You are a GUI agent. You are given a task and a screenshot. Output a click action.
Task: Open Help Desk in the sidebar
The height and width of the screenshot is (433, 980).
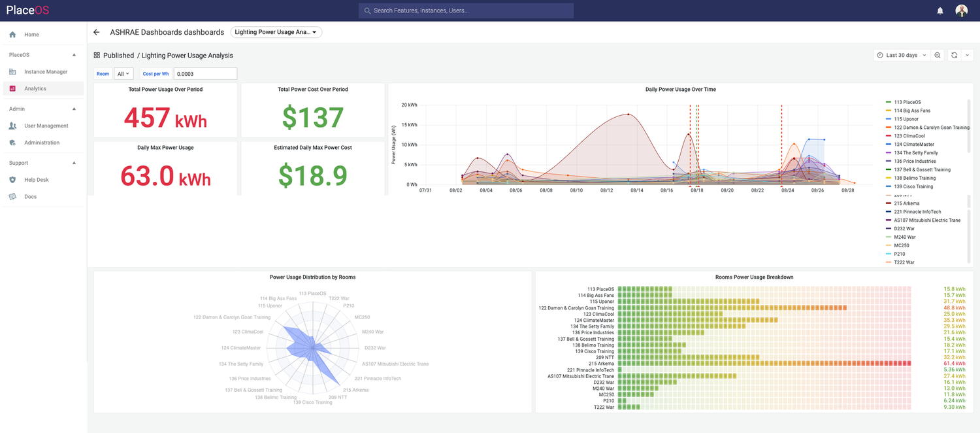click(43, 180)
